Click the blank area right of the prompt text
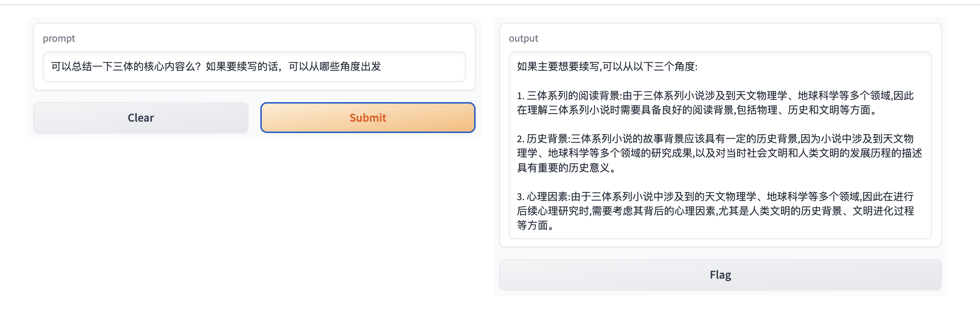 coord(422,67)
